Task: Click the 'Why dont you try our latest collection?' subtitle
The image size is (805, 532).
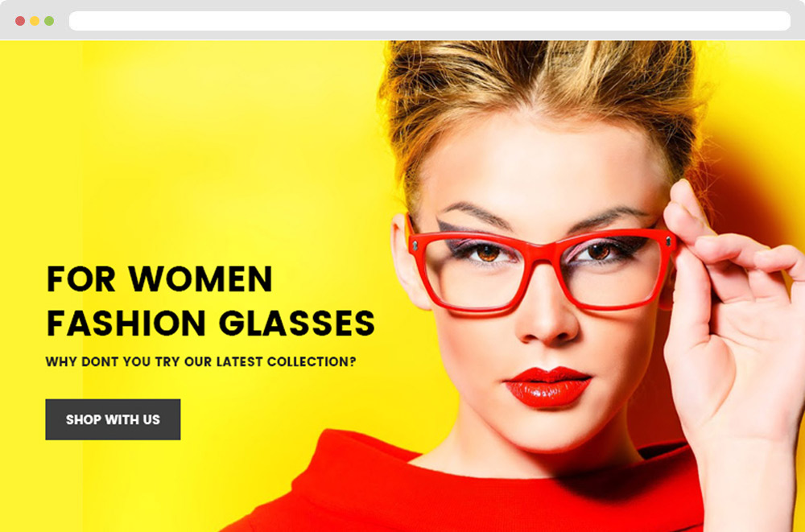Action: pyautogui.click(x=200, y=361)
